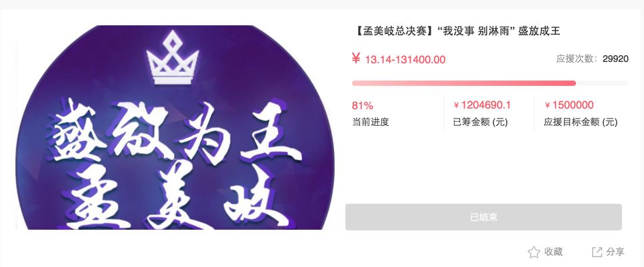Click the 已筹金额 (元) label

click(x=480, y=123)
